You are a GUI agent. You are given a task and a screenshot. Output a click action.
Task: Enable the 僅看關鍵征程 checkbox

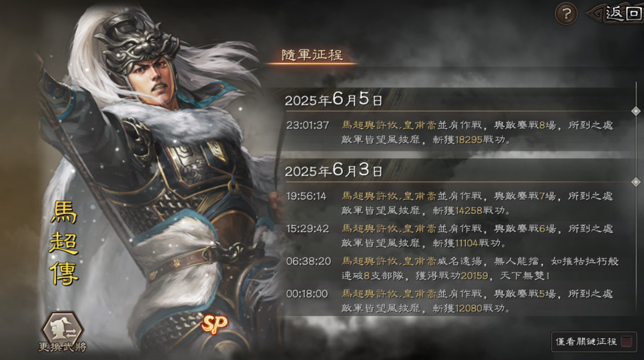[x=627, y=341]
